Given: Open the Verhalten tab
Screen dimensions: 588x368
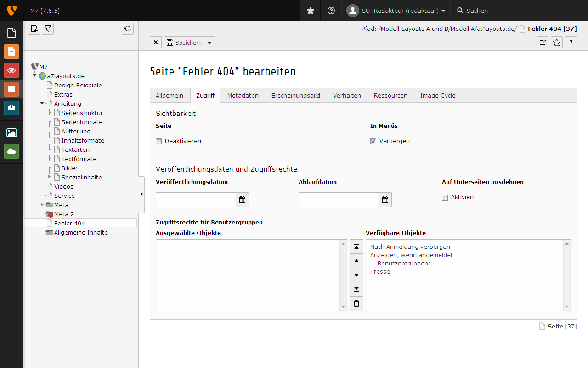Looking at the screenshot, I should click(347, 95).
